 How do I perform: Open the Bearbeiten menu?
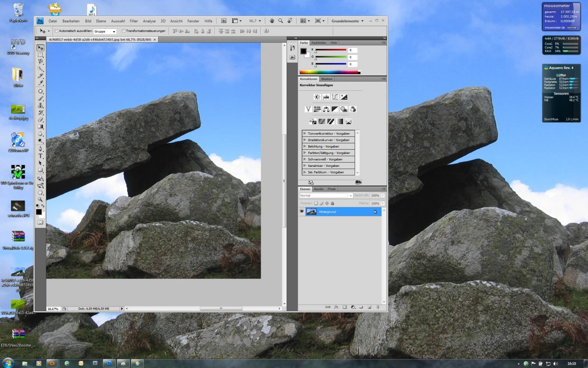click(x=71, y=21)
